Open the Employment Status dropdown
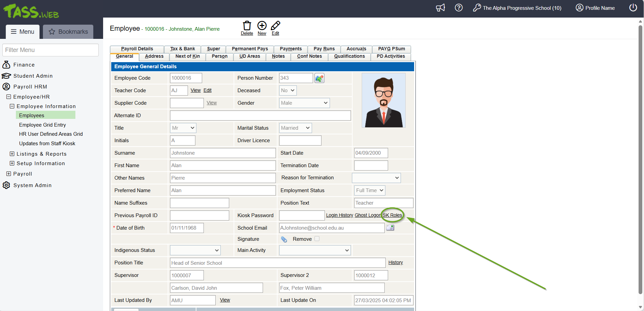Image resolution: width=644 pixels, height=311 pixels. pyautogui.click(x=369, y=190)
